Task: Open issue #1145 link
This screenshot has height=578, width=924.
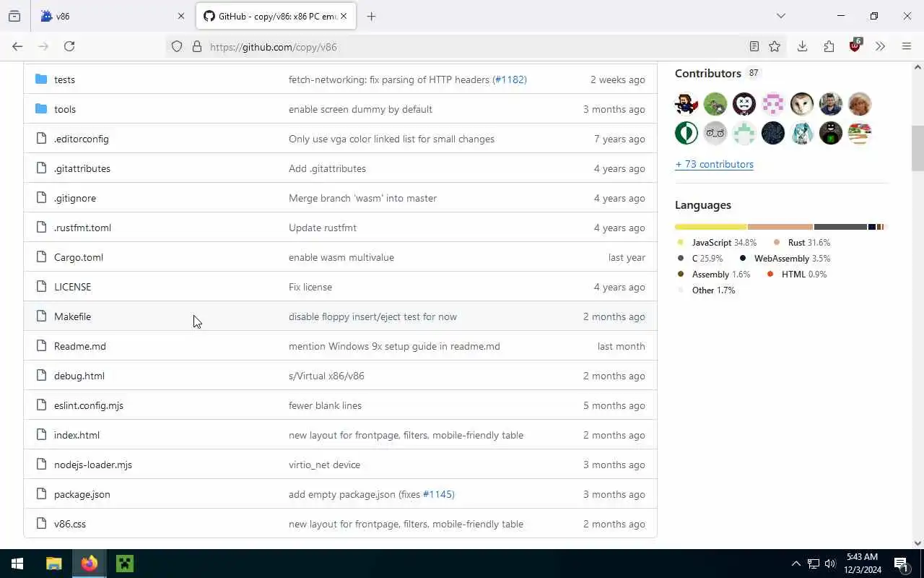Action: (437, 494)
